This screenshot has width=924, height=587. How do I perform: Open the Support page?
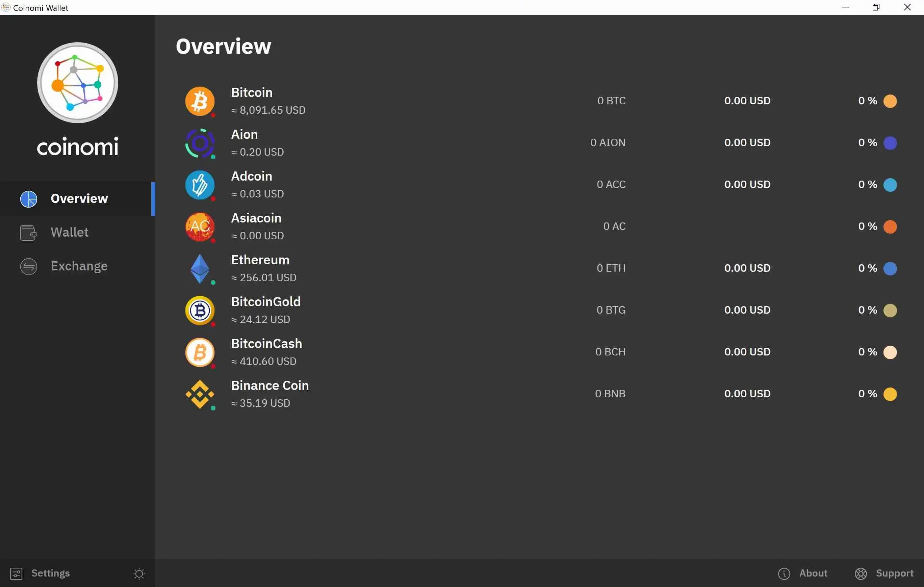[x=884, y=573]
